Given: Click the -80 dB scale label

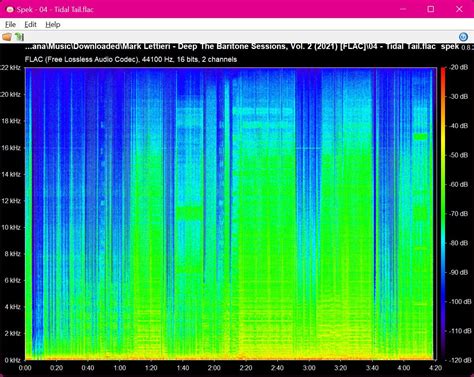Looking at the screenshot, I should pos(459,243).
